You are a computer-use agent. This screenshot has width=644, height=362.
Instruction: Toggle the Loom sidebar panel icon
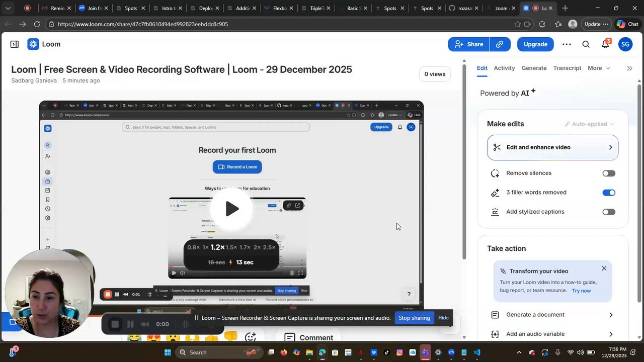[15, 44]
